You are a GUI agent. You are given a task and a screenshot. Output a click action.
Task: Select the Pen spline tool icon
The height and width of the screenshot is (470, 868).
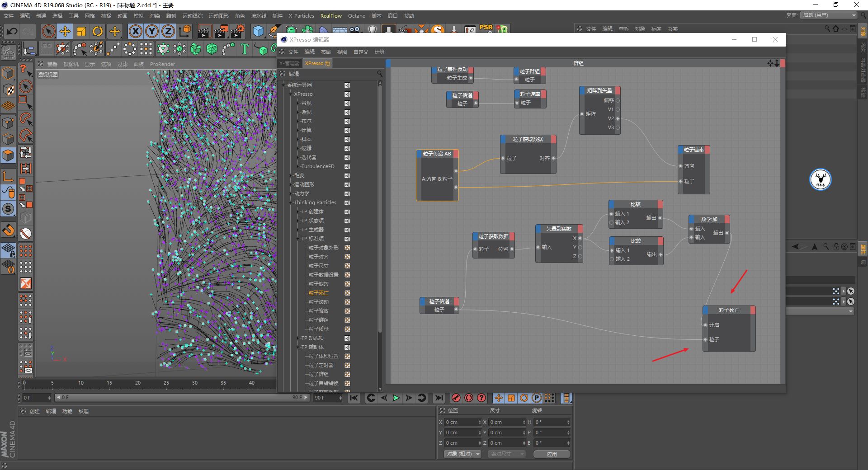coord(274,30)
